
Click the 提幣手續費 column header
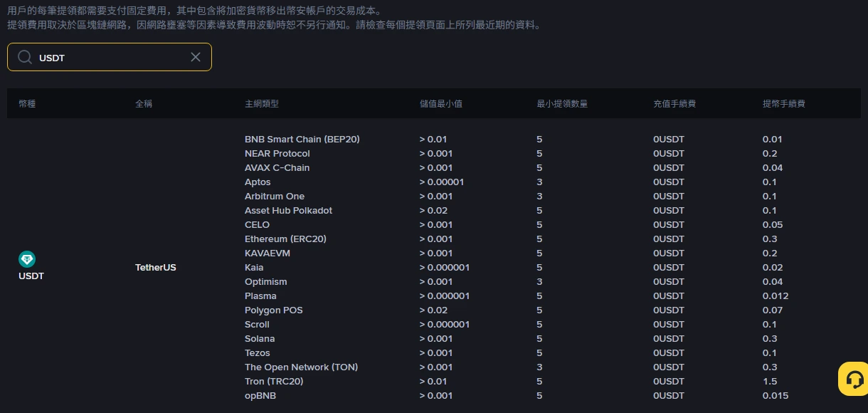tap(784, 104)
